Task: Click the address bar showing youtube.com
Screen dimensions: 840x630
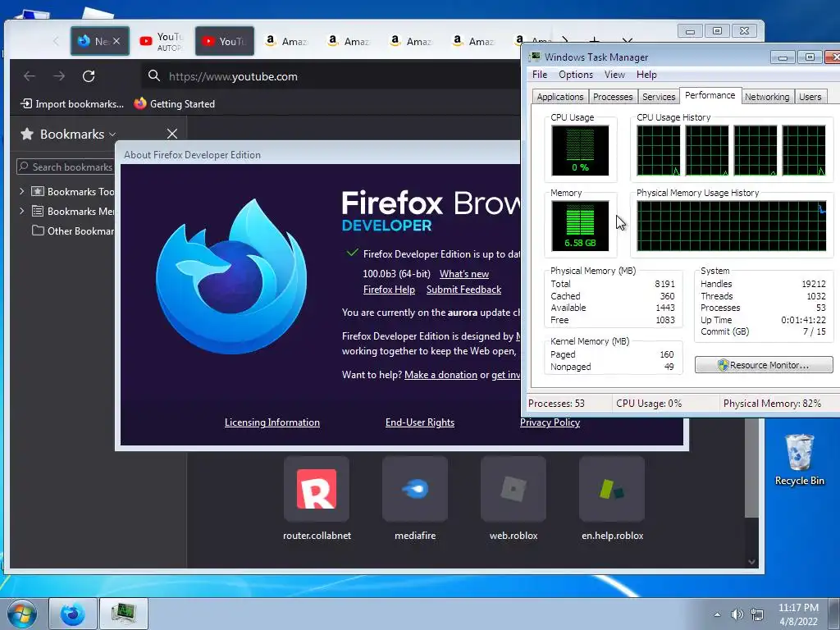Action: (332, 76)
